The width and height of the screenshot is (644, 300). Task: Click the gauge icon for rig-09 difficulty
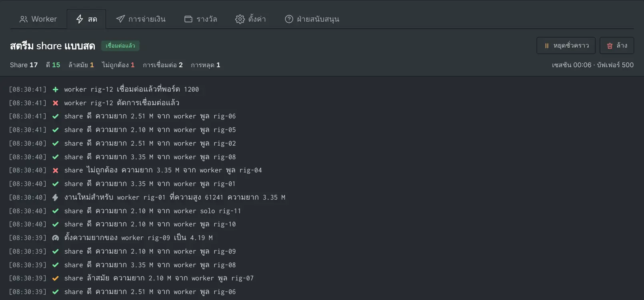(56, 238)
